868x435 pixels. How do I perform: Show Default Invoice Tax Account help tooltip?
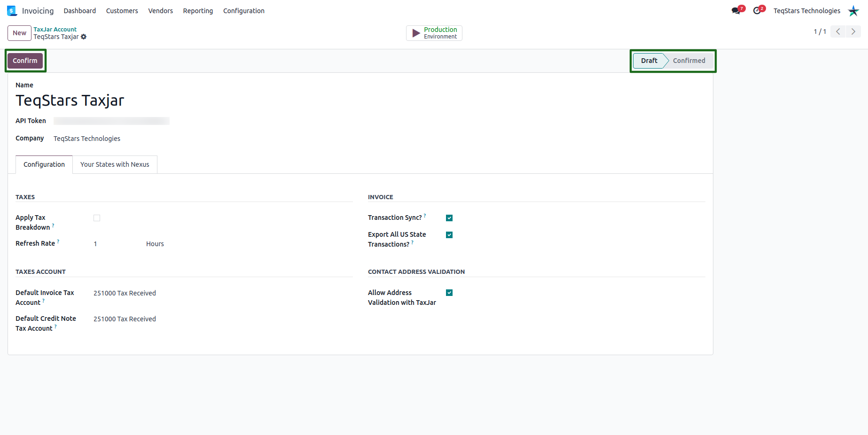tap(44, 301)
